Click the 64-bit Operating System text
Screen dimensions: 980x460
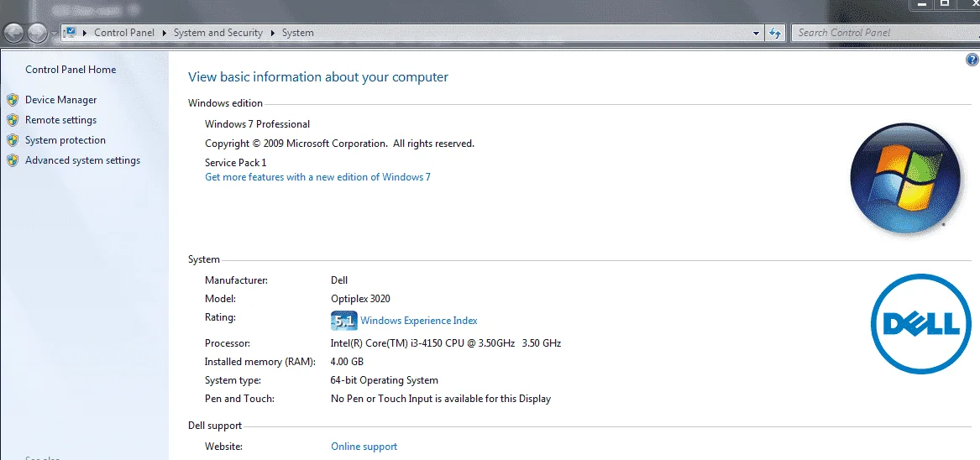385,380
